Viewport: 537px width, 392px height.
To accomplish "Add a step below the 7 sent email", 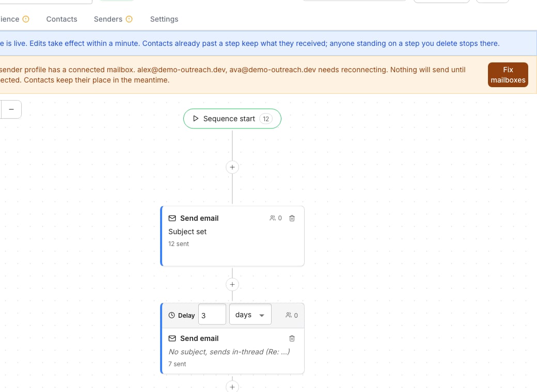I will pos(232,386).
